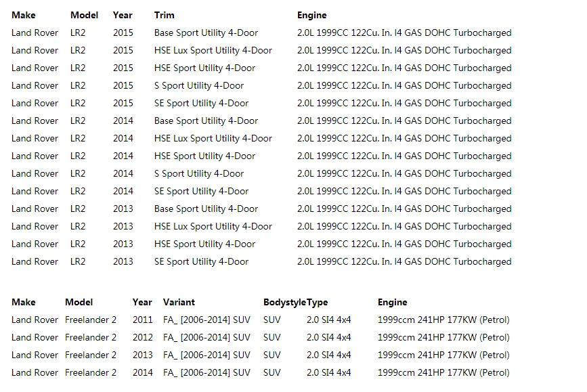Click the Engine header in the Freelander table
587x392 pixels.
pos(393,302)
